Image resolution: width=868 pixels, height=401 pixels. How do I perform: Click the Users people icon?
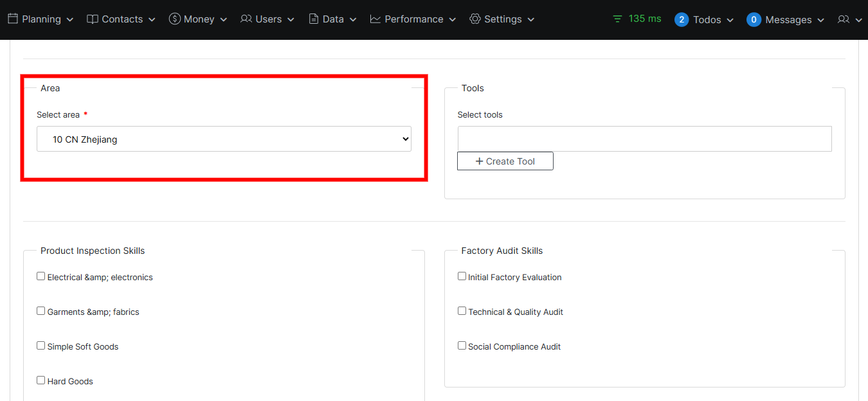(246, 19)
